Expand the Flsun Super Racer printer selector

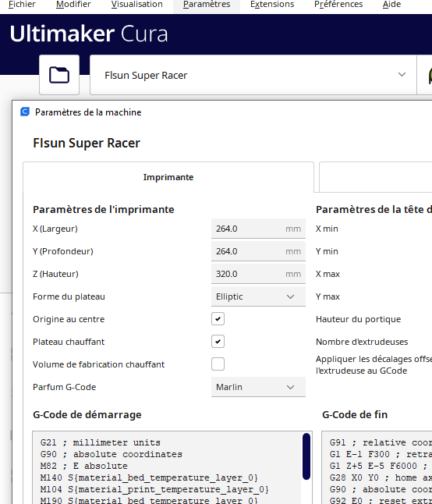click(253, 75)
